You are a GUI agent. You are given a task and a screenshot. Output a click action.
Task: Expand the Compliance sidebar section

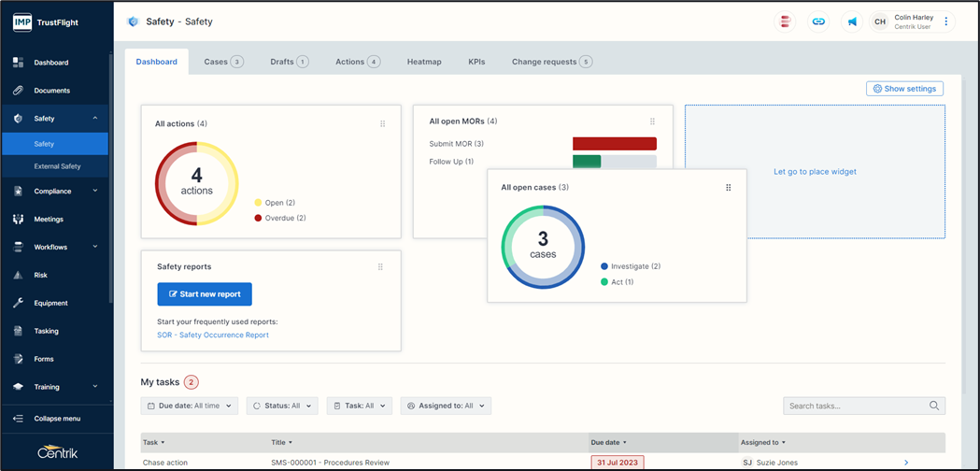pos(56,191)
